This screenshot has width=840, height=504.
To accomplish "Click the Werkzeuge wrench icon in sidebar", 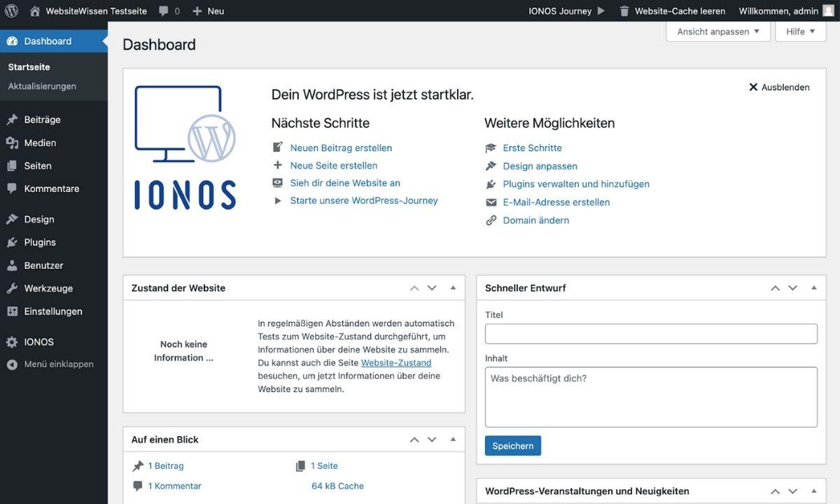I will pos(12,288).
